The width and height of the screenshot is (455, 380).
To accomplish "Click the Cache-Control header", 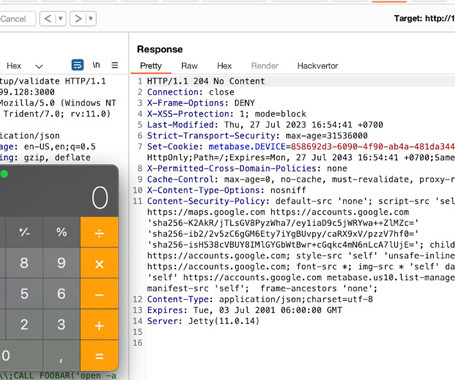I will point(180,179).
